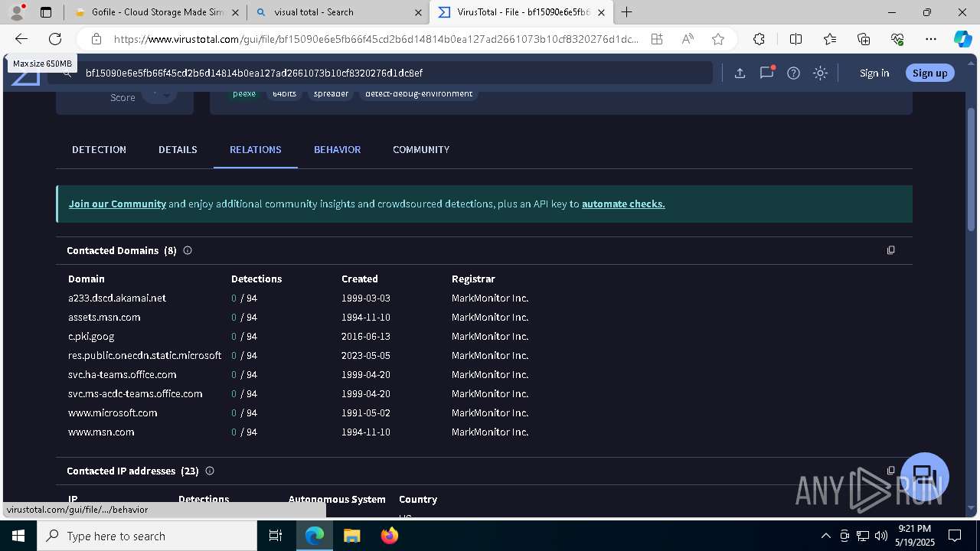
Task: Open the BEHAVIOR tab
Action: pyautogui.click(x=337, y=149)
